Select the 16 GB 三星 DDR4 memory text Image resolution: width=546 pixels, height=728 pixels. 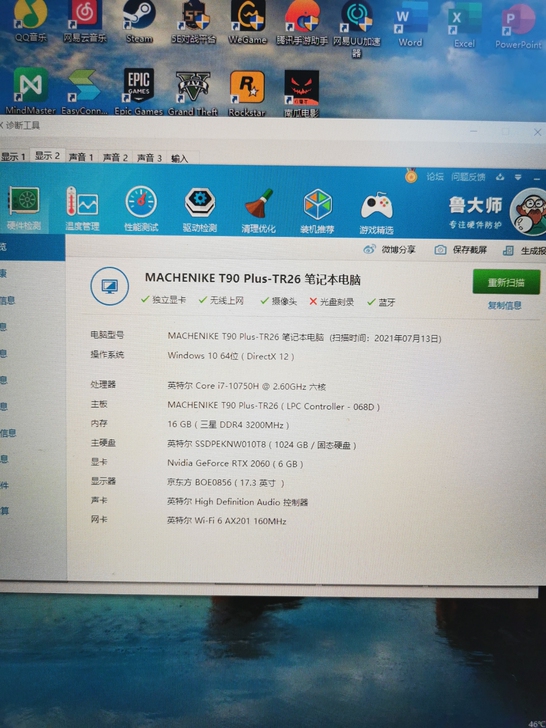tap(228, 424)
